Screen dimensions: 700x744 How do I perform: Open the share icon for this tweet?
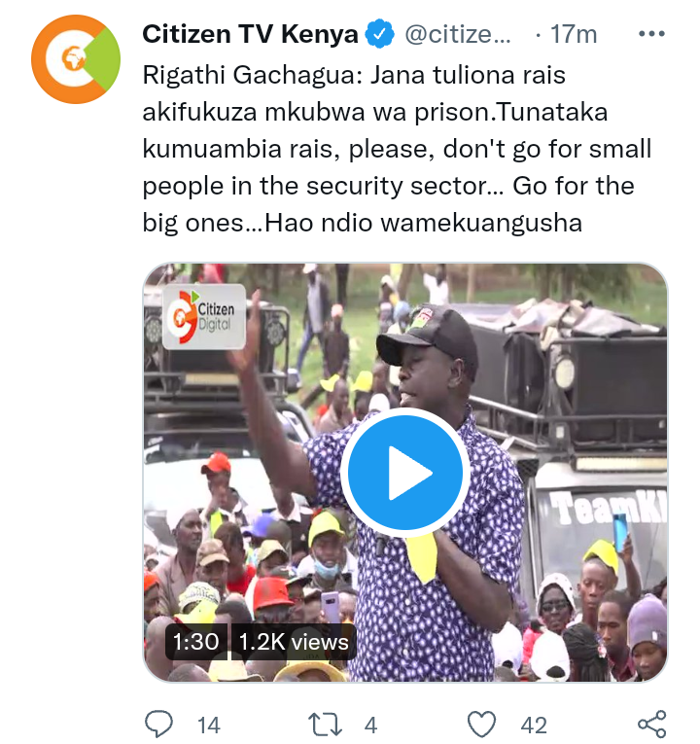pyautogui.click(x=652, y=725)
